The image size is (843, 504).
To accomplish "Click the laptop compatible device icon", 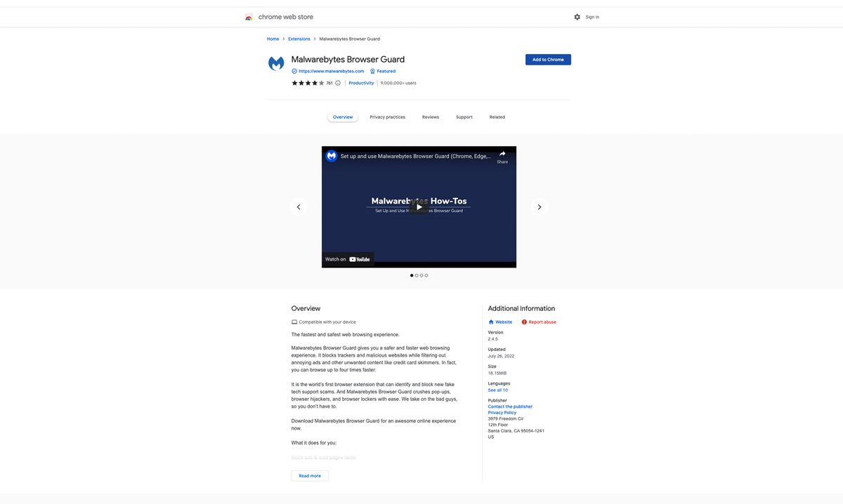I will (294, 322).
